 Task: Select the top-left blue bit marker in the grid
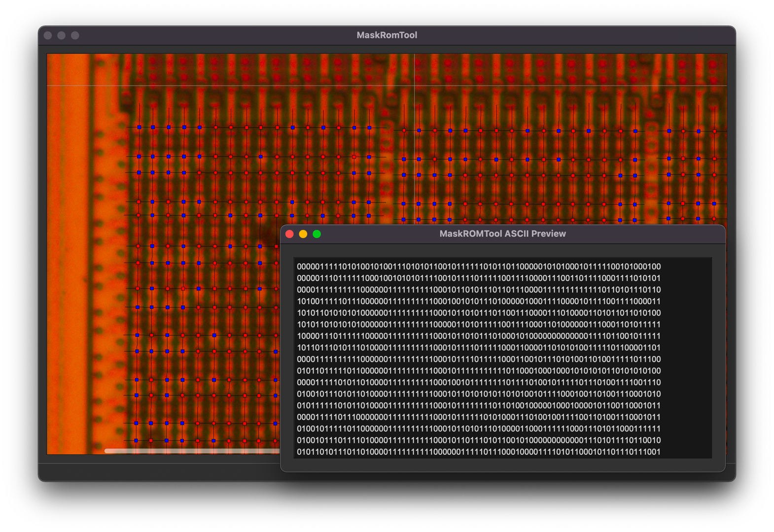click(x=140, y=127)
